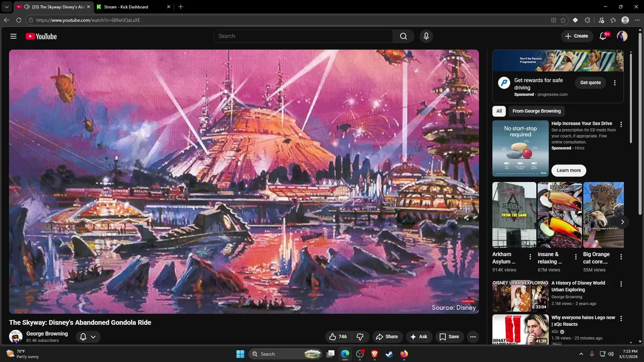Open options for Progressive sponsored ad
Screen dimensions: 644x362
(614, 83)
